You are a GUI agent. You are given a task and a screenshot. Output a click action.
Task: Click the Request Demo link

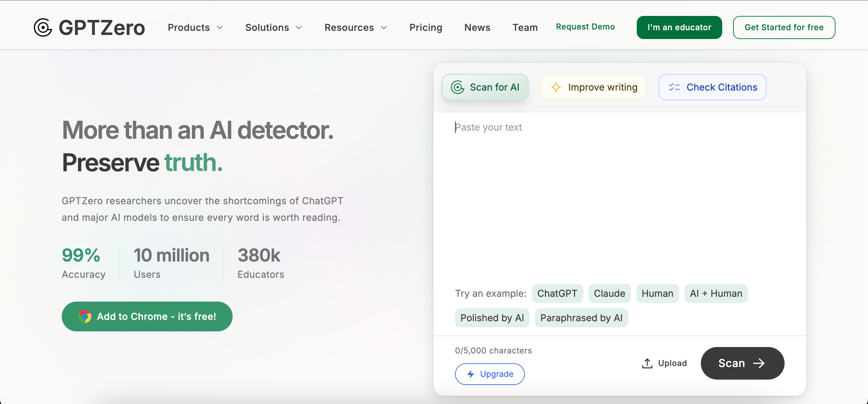tap(585, 27)
